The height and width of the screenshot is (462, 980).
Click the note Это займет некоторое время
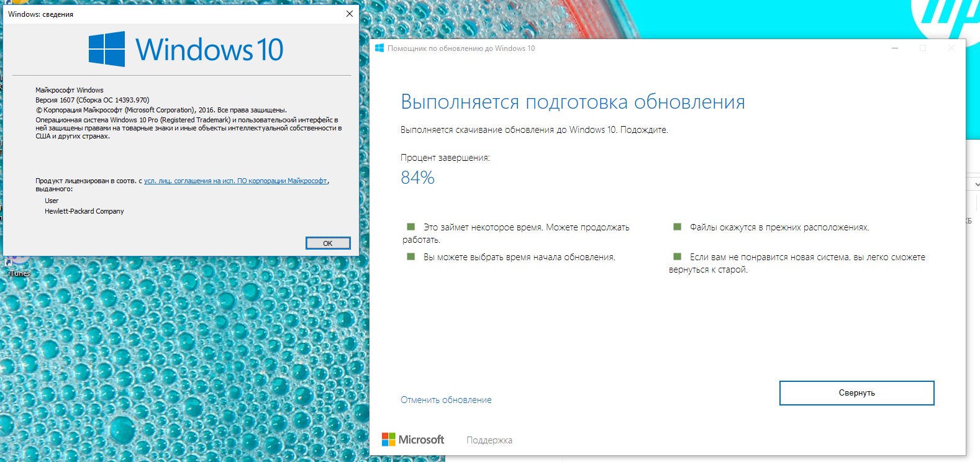click(516, 233)
